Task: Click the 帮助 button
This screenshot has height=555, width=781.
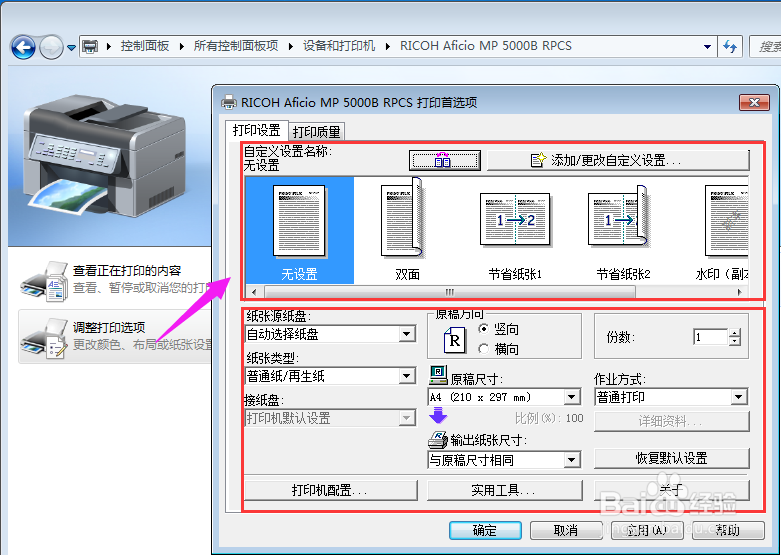Action: pyautogui.click(x=728, y=531)
